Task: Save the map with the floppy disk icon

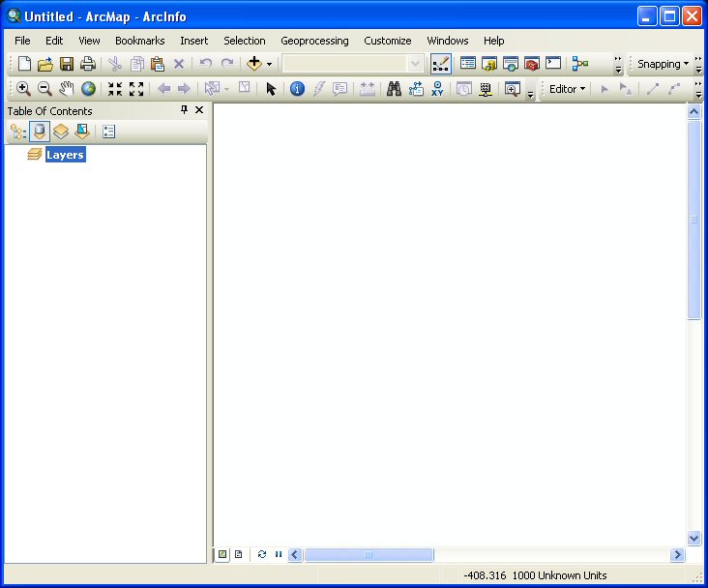Action: 67,64
